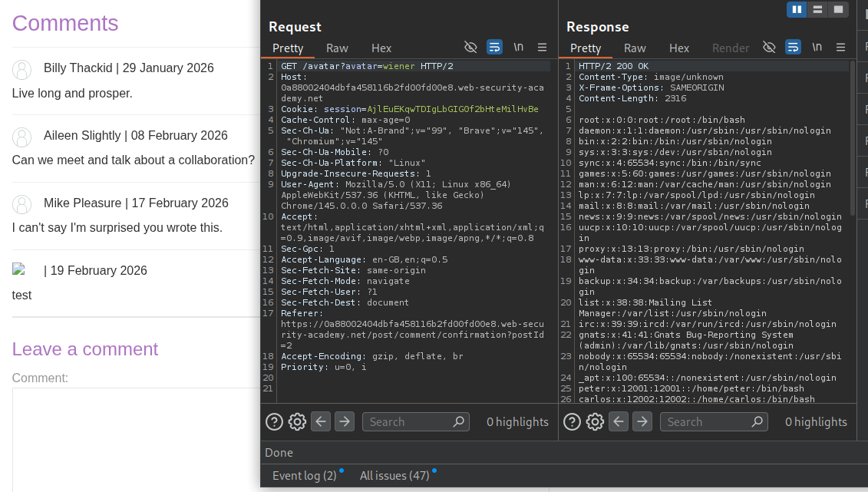Toggle line wrap in the Request panel

(495, 48)
